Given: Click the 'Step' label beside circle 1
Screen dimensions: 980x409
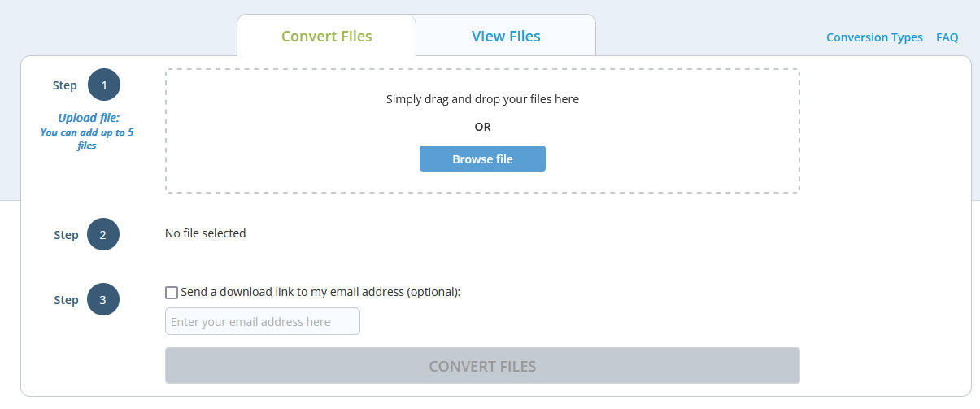Looking at the screenshot, I should point(65,85).
